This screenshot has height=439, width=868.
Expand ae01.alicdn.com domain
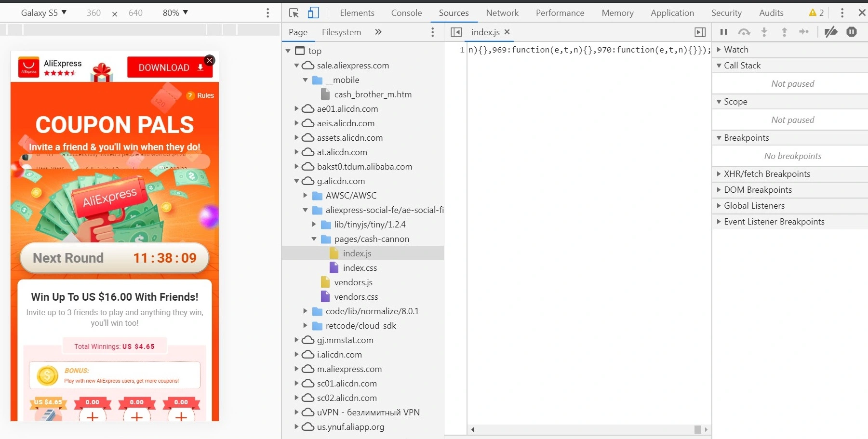point(297,109)
